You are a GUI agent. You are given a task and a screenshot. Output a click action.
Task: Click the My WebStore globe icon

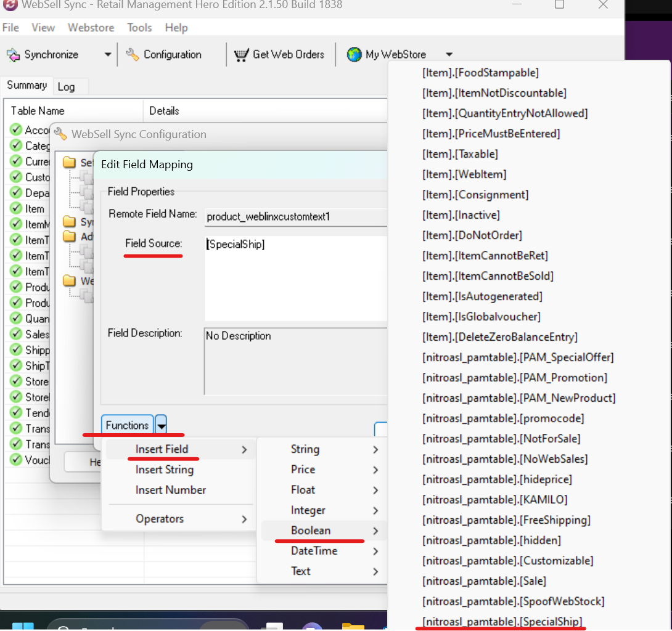point(354,55)
